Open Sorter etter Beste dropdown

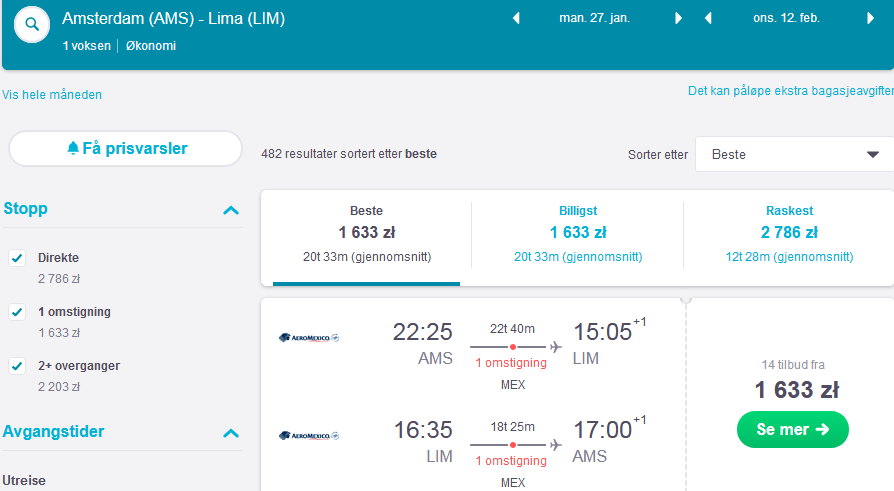click(x=794, y=154)
